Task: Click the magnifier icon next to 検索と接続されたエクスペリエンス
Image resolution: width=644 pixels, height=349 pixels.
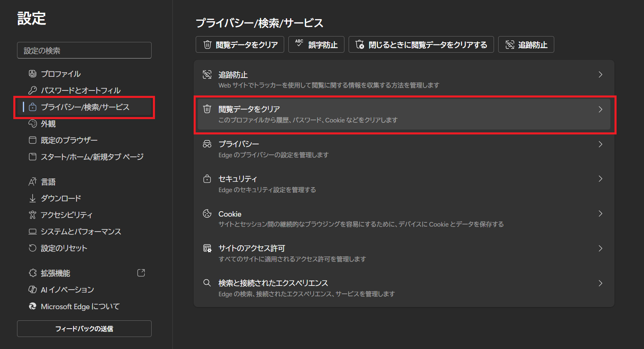Action: (207, 283)
